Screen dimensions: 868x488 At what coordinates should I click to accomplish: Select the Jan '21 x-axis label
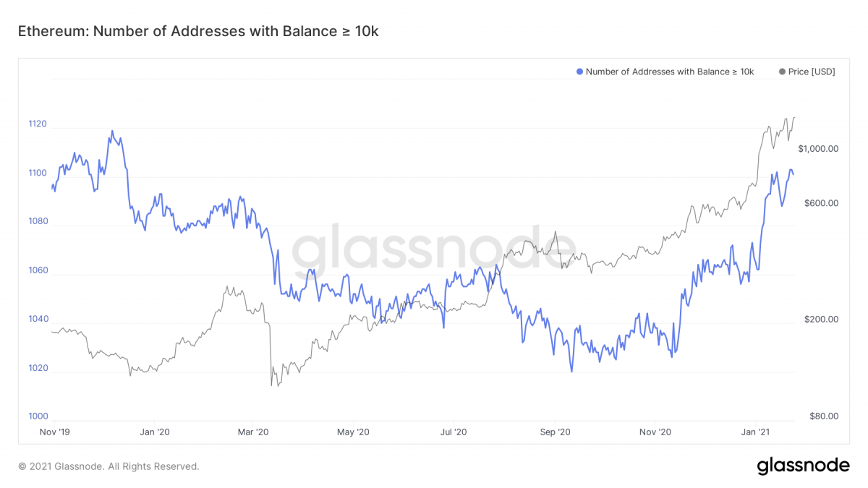click(x=756, y=432)
